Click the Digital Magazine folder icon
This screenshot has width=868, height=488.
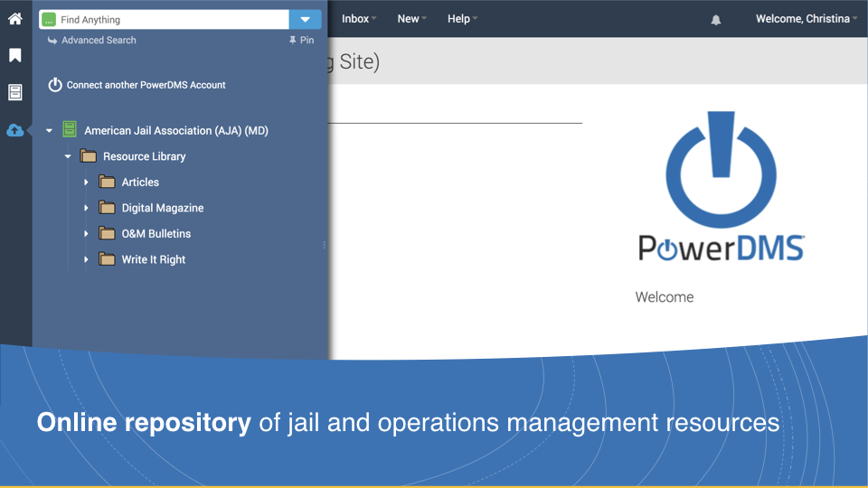107,208
